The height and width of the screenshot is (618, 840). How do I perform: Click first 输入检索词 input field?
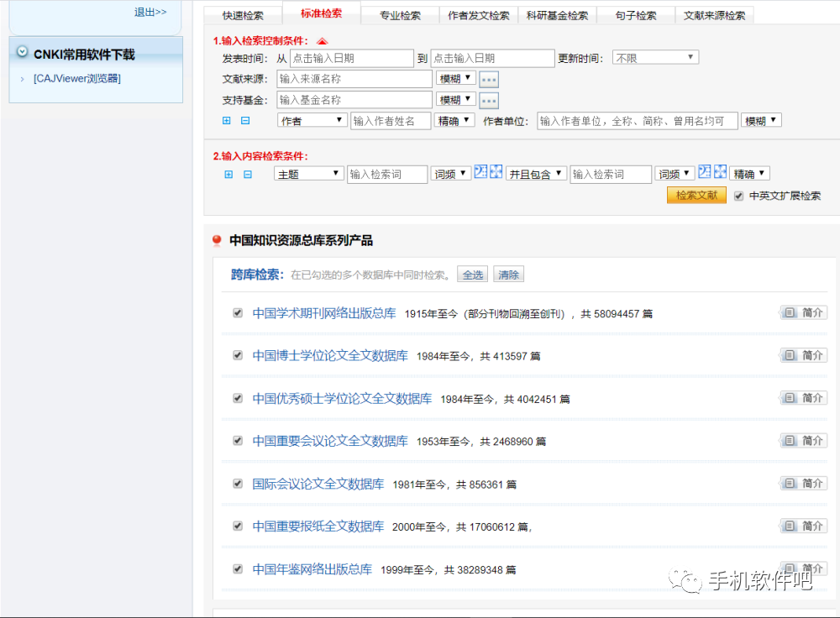tap(388, 174)
